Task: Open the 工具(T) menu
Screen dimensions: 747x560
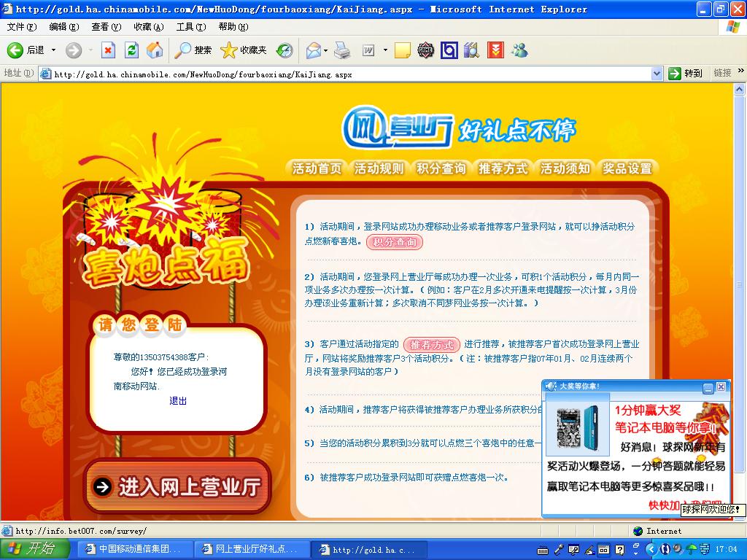Action: (x=191, y=27)
